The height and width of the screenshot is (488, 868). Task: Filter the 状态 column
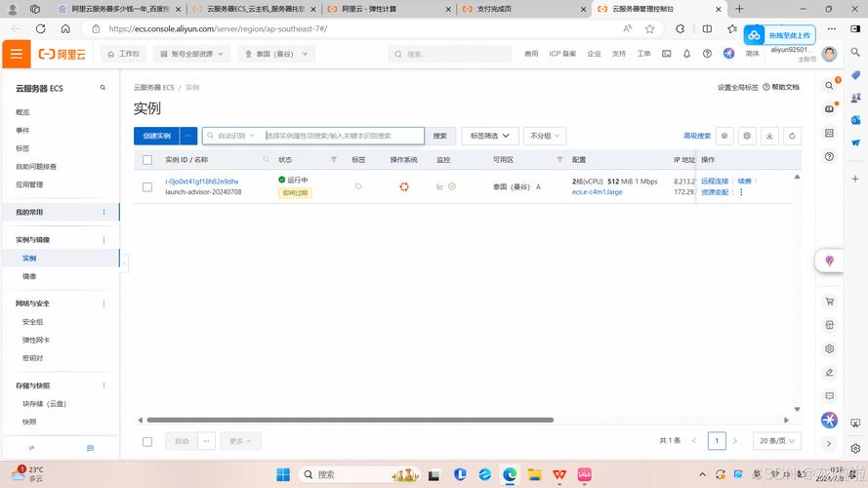[x=334, y=159]
